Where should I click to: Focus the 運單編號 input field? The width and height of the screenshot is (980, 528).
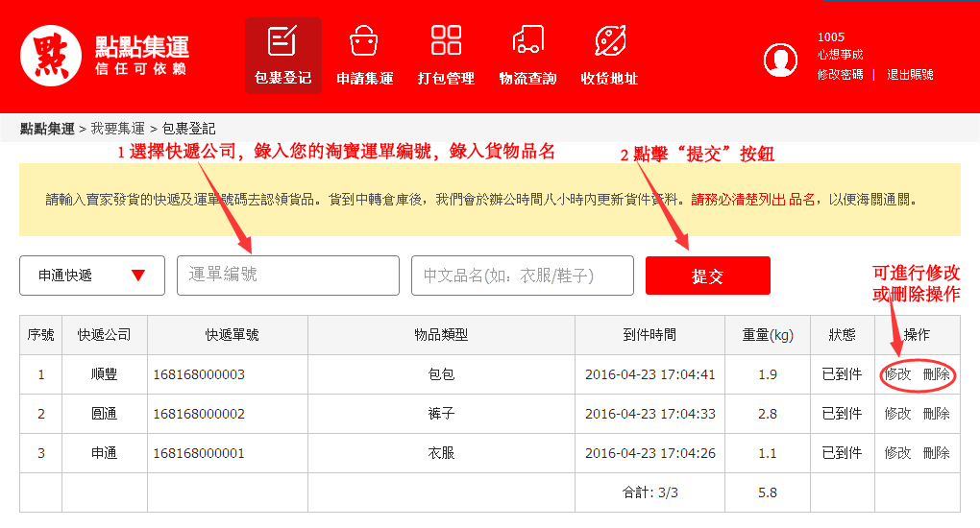[x=288, y=275]
